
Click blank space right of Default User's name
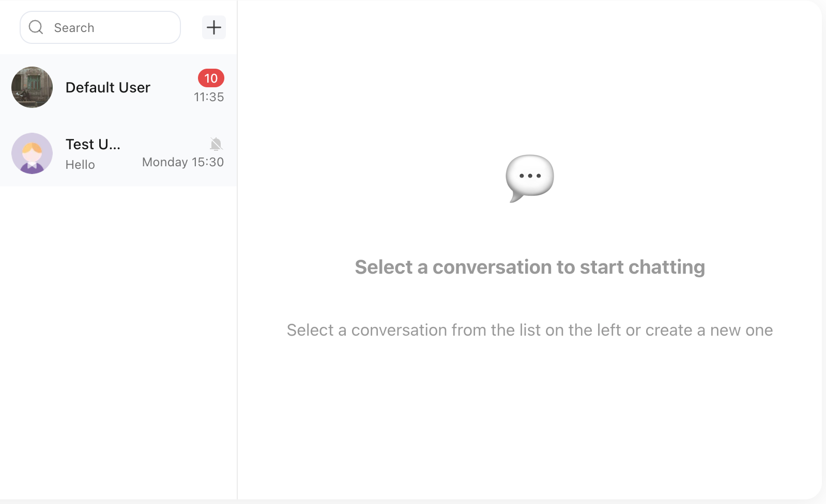(173, 88)
